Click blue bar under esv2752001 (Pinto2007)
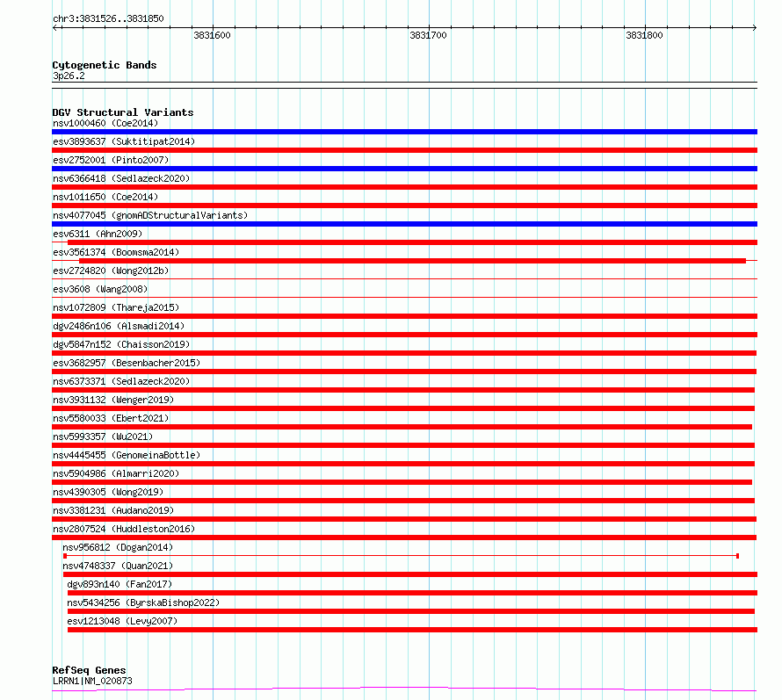This screenshot has width=782, height=700. point(404,169)
